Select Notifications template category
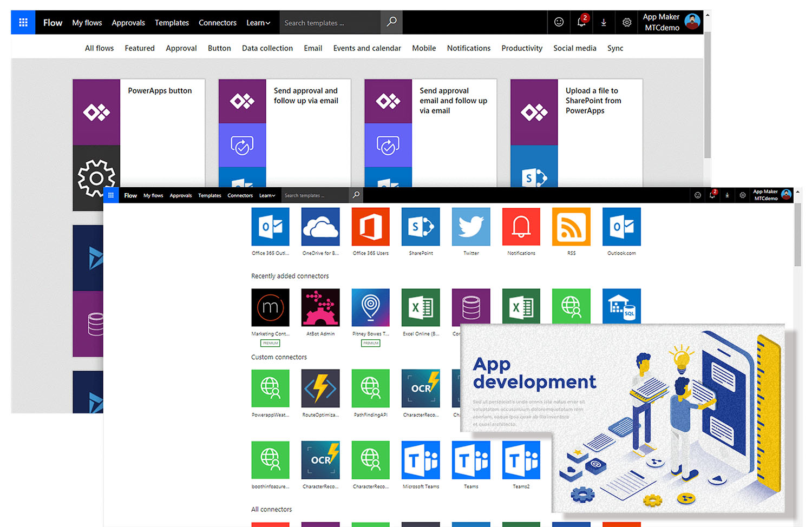This screenshot has height=527, width=812. point(469,48)
